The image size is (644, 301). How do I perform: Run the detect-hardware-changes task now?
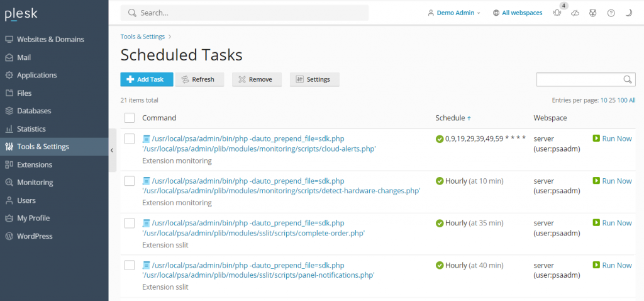click(613, 181)
